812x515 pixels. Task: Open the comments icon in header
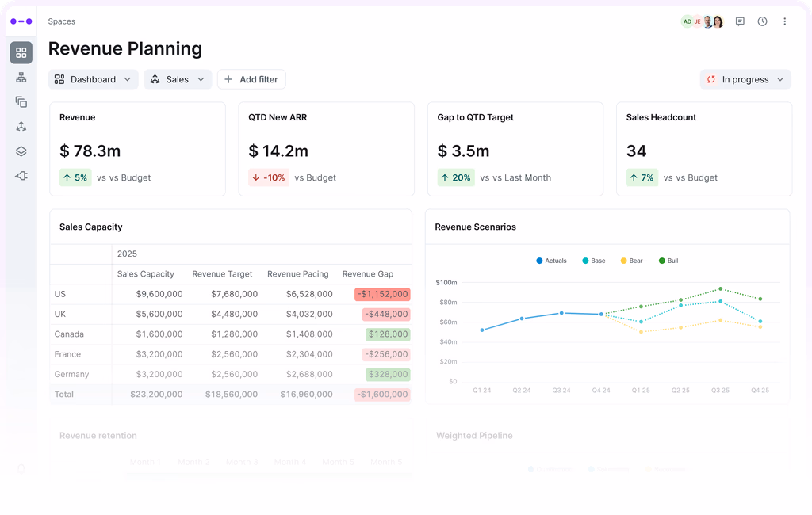click(x=740, y=21)
